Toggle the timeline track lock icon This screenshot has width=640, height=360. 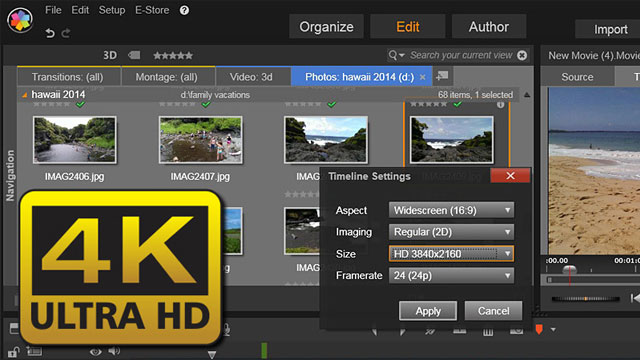13,351
